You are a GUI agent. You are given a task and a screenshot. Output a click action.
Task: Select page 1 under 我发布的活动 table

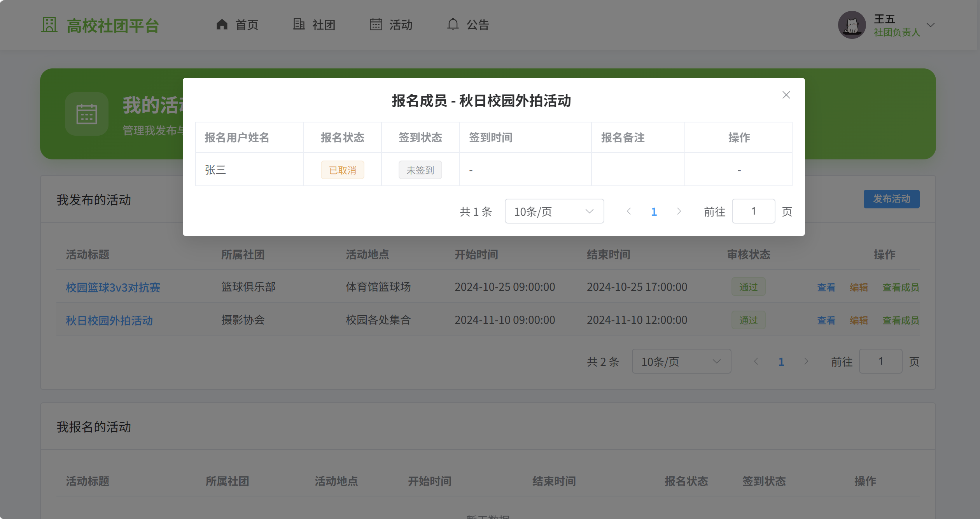(781, 362)
